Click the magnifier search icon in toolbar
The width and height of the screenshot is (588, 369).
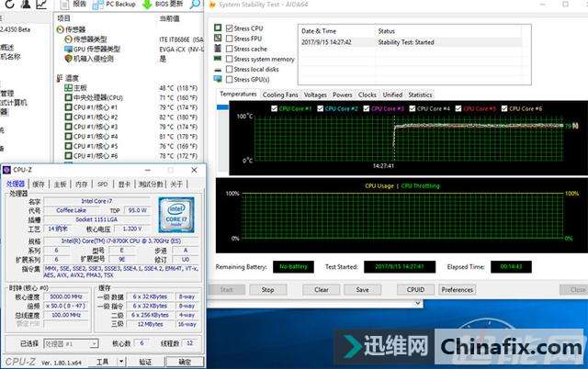pos(195,4)
